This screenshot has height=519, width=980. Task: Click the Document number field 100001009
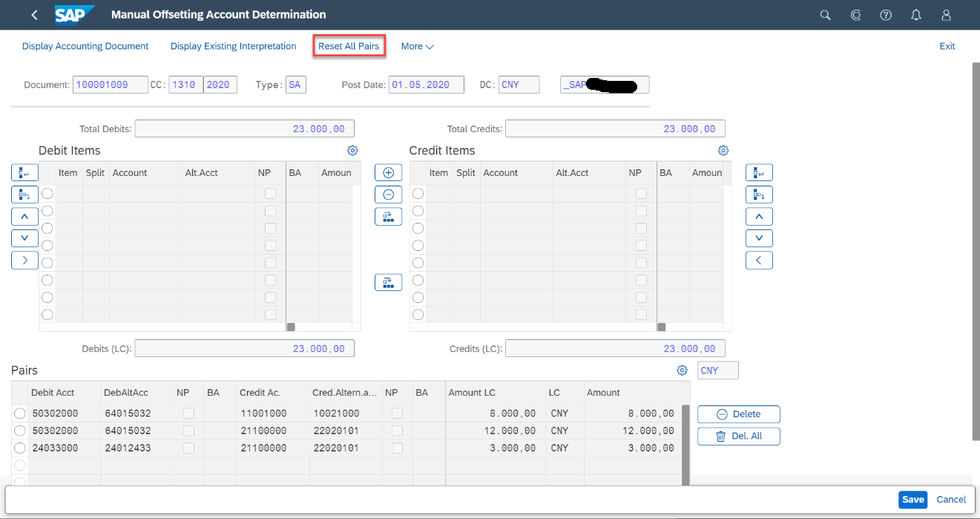pos(111,85)
